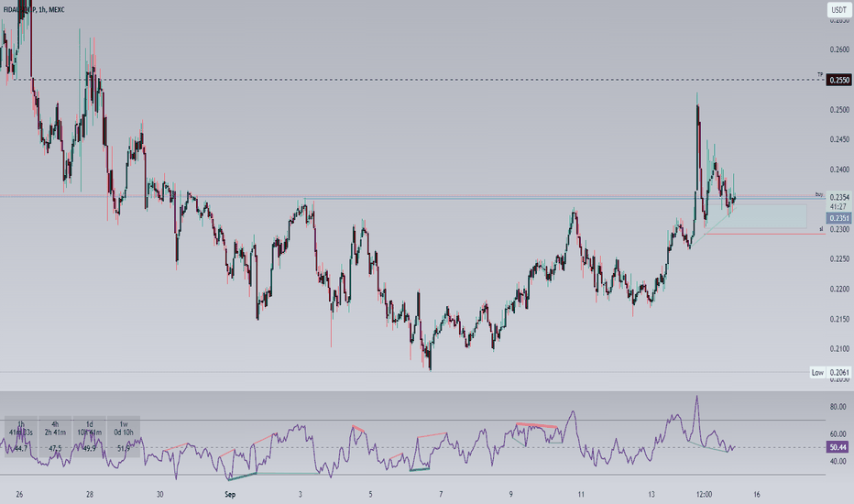The width and height of the screenshot is (854, 504).
Task: Click the 0.2150 price axis label
Action: pos(839,319)
